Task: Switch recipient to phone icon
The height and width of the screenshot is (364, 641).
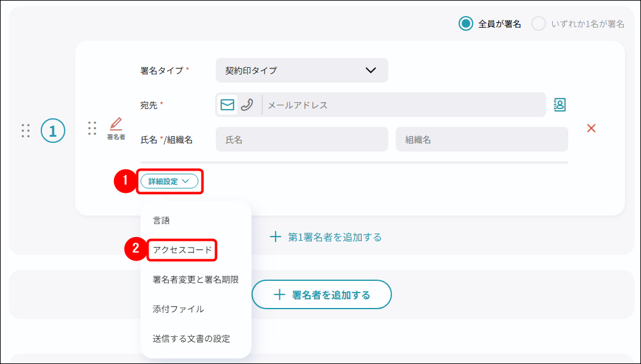Action: [x=247, y=105]
